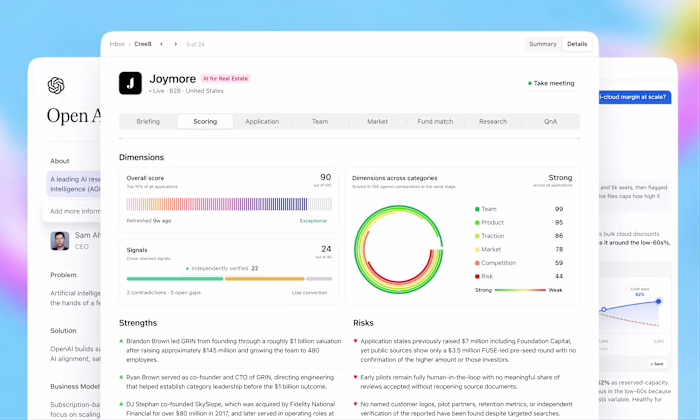Click the signals count 24

326,249
